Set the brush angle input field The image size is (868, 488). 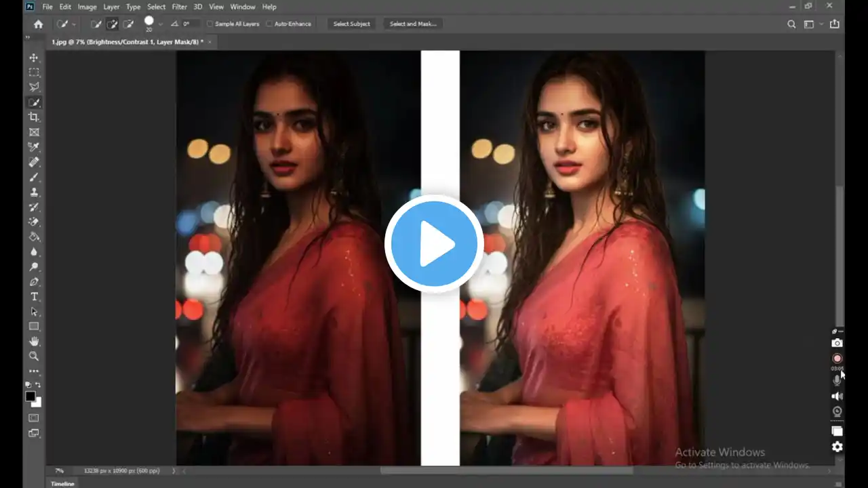[x=190, y=24]
